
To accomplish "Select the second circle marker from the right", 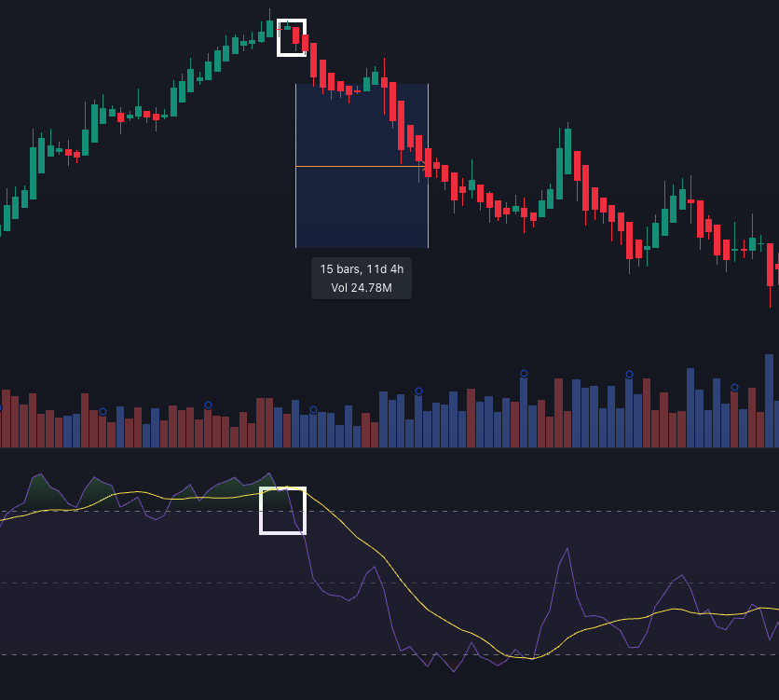I will (629, 374).
